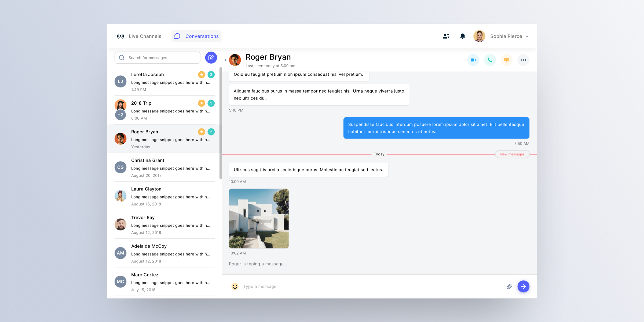The height and width of the screenshot is (322, 644).
Task: Click Roger Bryan avatar in chat header
Action: pyautogui.click(x=235, y=60)
